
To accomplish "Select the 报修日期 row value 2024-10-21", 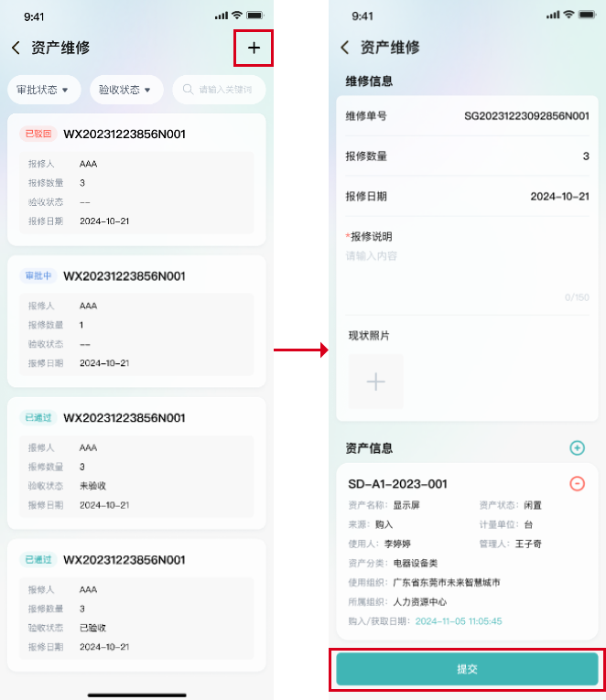I will pyautogui.click(x=559, y=197).
